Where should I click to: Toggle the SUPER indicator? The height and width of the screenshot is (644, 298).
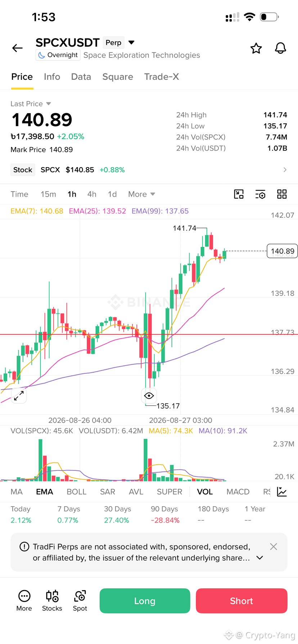[x=170, y=492]
